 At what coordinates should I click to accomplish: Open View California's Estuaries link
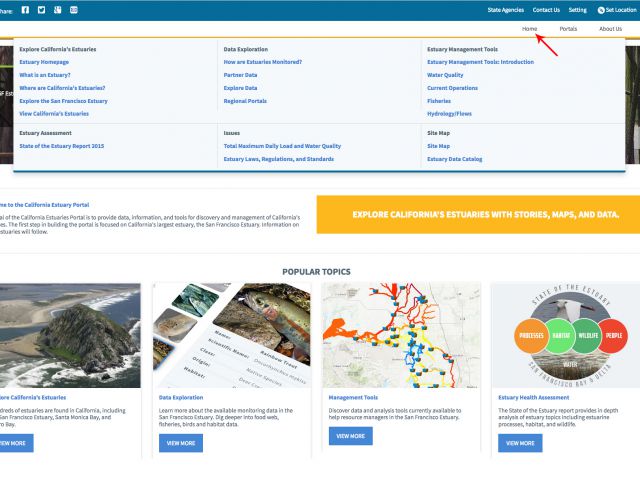click(x=54, y=114)
